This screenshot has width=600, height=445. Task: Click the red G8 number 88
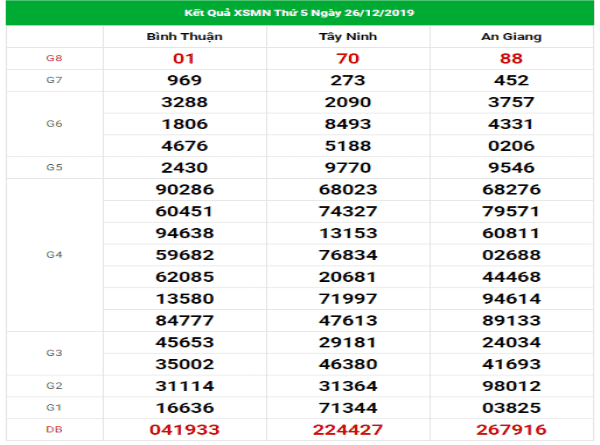(x=511, y=59)
